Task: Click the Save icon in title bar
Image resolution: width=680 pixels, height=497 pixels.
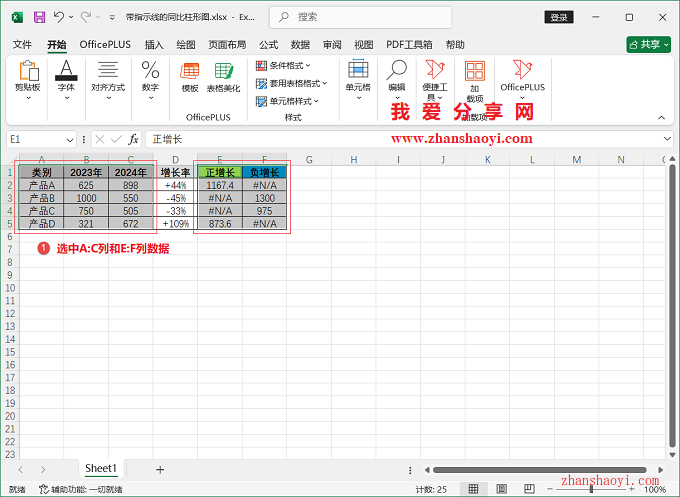Action: coord(39,17)
